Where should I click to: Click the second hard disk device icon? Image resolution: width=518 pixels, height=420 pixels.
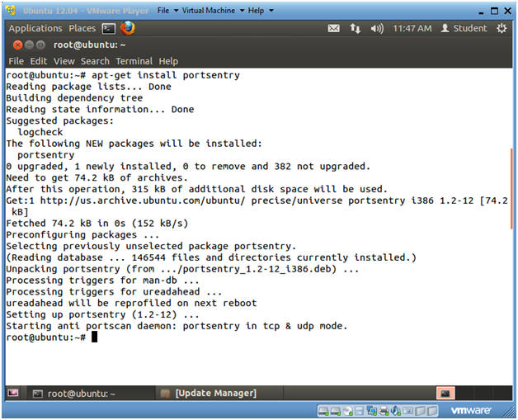336,411
